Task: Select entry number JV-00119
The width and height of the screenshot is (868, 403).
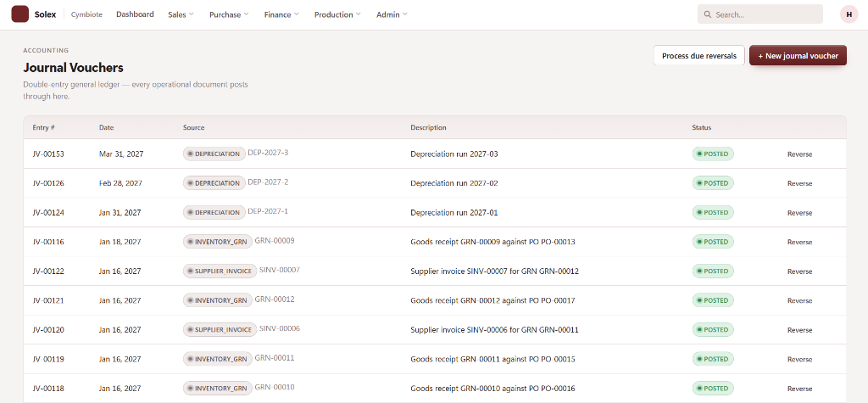Action: click(48, 359)
